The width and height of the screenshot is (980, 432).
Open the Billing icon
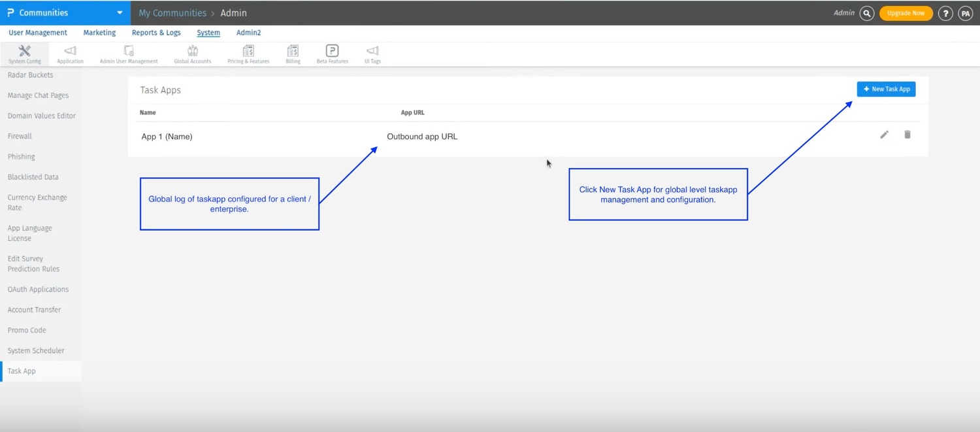(x=293, y=54)
